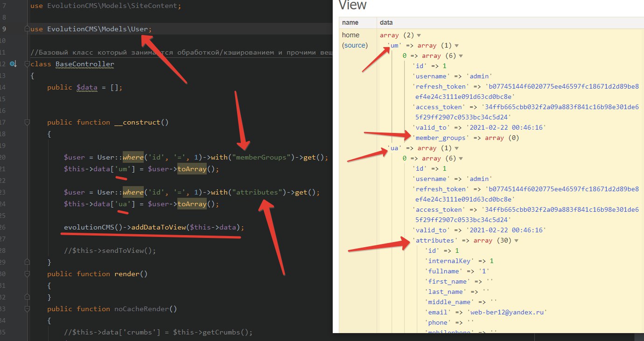644x341 pixels.
Task: Click the 'valid_to' date under 'um'
Action: click(506, 128)
